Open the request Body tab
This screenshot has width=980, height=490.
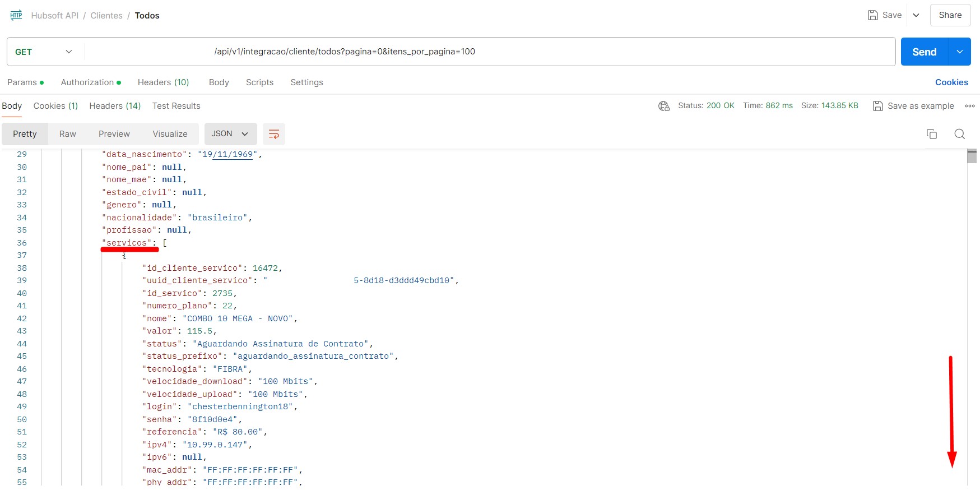point(219,82)
